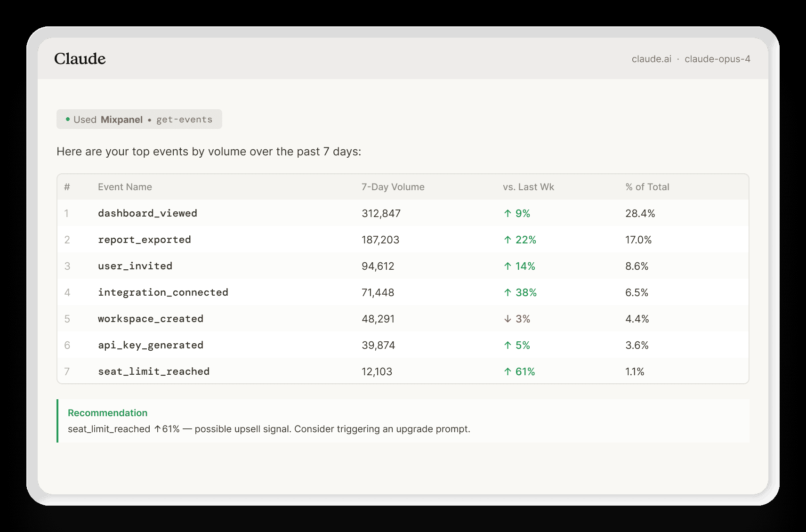
Task: Open the Used Mixpanel get-events tool chip
Action: coord(139,119)
